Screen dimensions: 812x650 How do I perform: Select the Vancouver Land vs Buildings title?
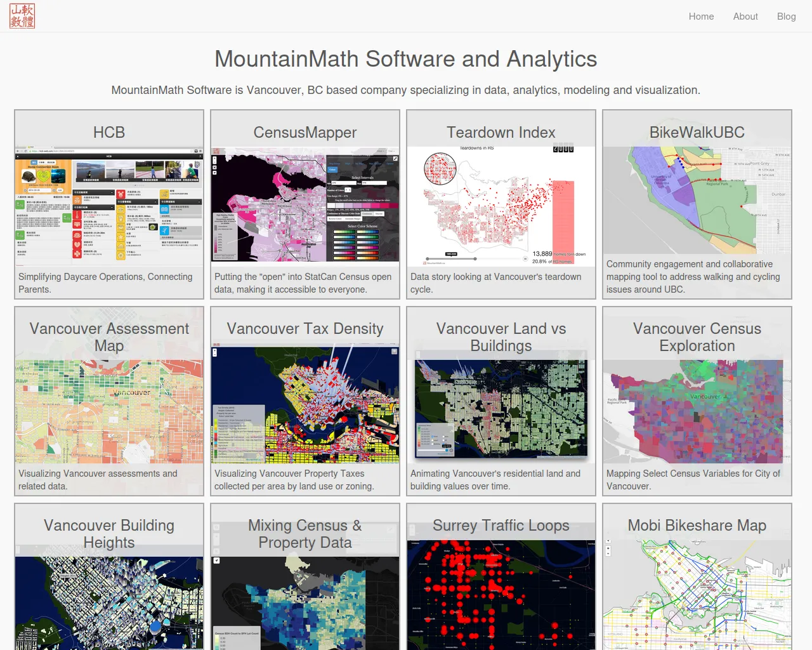tap(501, 337)
